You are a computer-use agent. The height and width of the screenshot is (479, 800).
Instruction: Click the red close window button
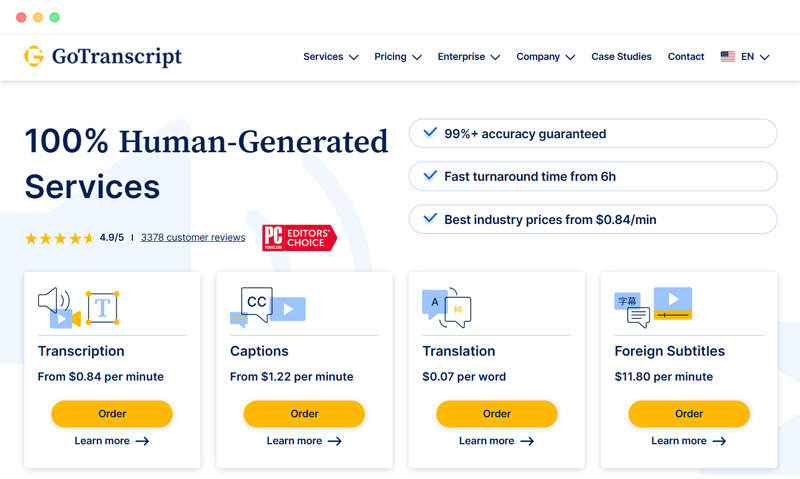click(21, 17)
